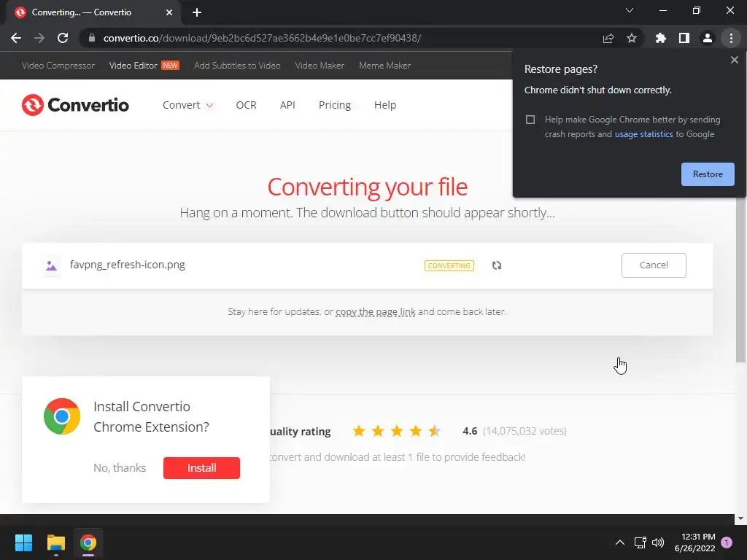Enable sending crash reports checkbox
The height and width of the screenshot is (560, 747).
pos(530,120)
